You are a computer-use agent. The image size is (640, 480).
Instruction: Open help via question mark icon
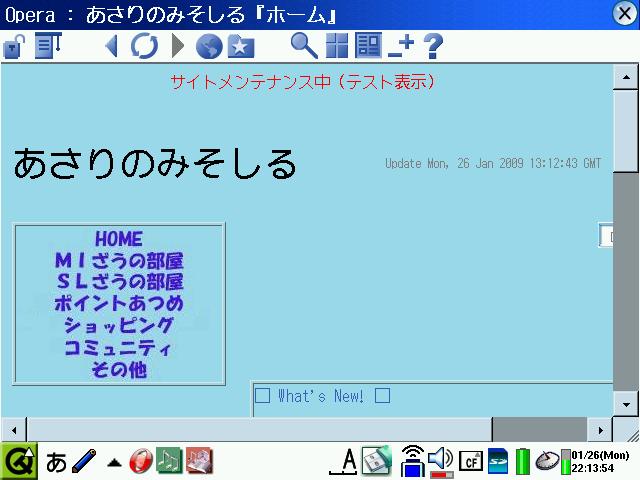tap(433, 46)
